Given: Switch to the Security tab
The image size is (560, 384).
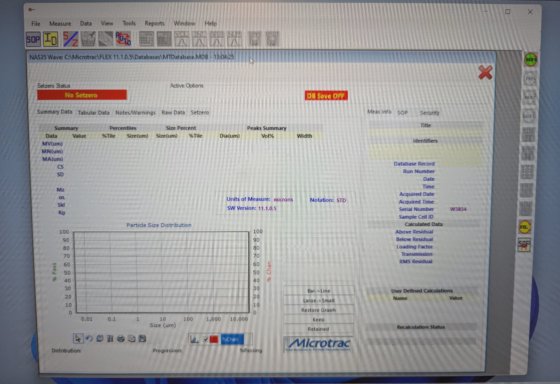Looking at the screenshot, I should (x=429, y=113).
